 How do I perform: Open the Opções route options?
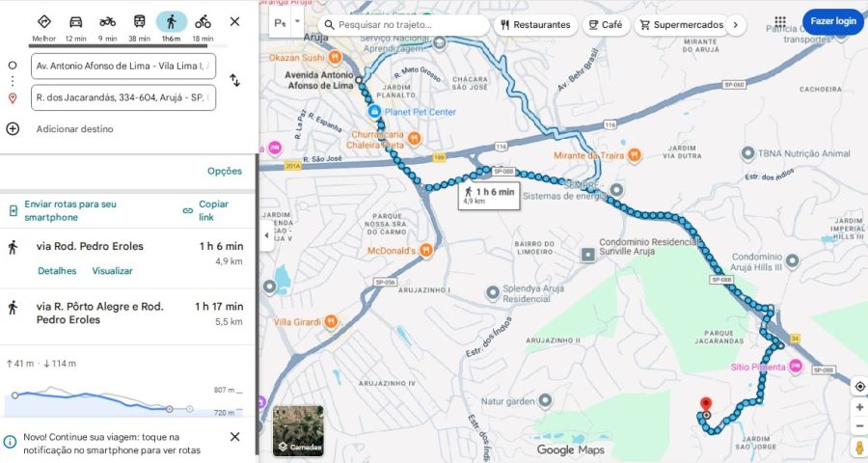click(x=225, y=171)
